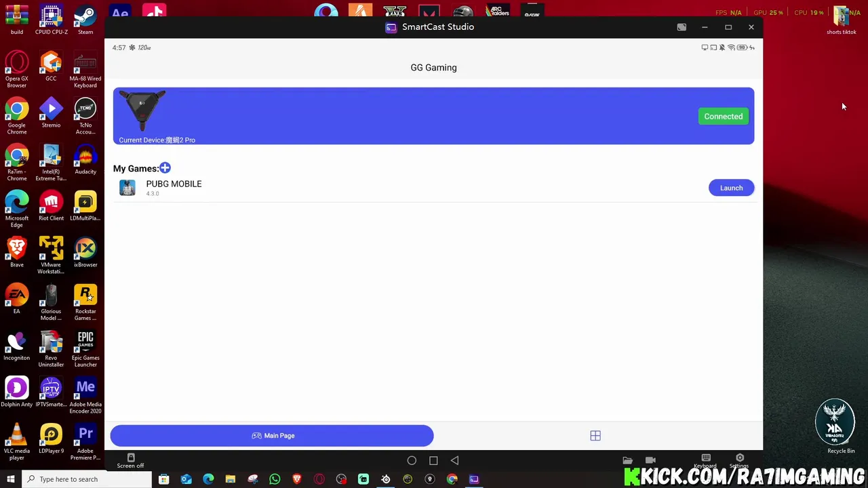Tap the Android home circle button
868x488 pixels.
(412, 461)
